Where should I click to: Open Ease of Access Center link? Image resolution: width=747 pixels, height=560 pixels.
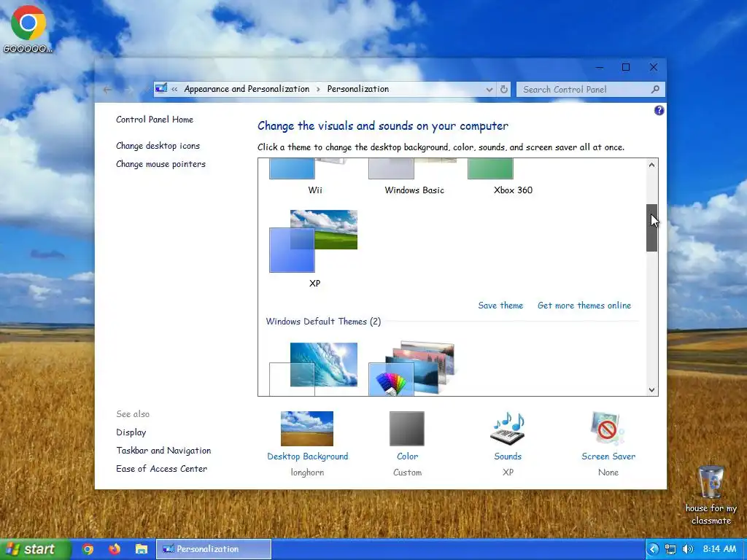coord(161,469)
